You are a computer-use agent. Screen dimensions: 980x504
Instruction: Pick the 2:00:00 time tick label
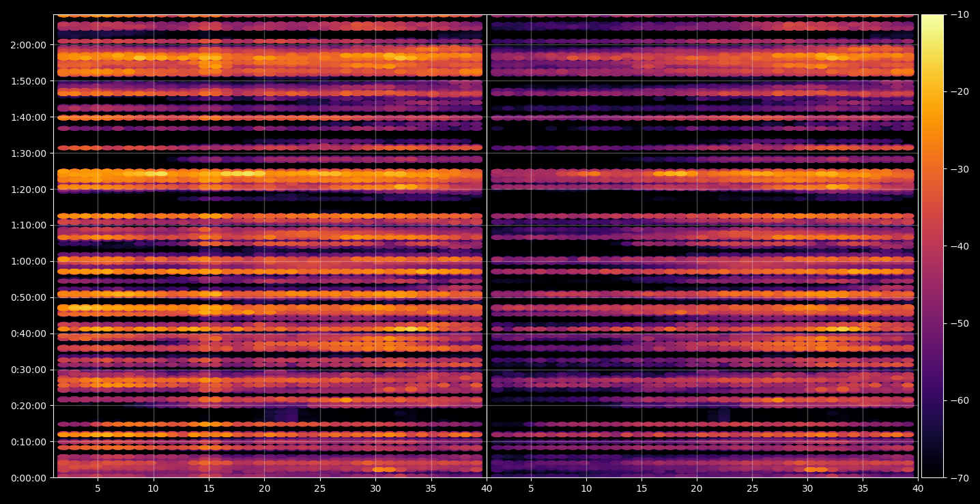click(x=28, y=45)
